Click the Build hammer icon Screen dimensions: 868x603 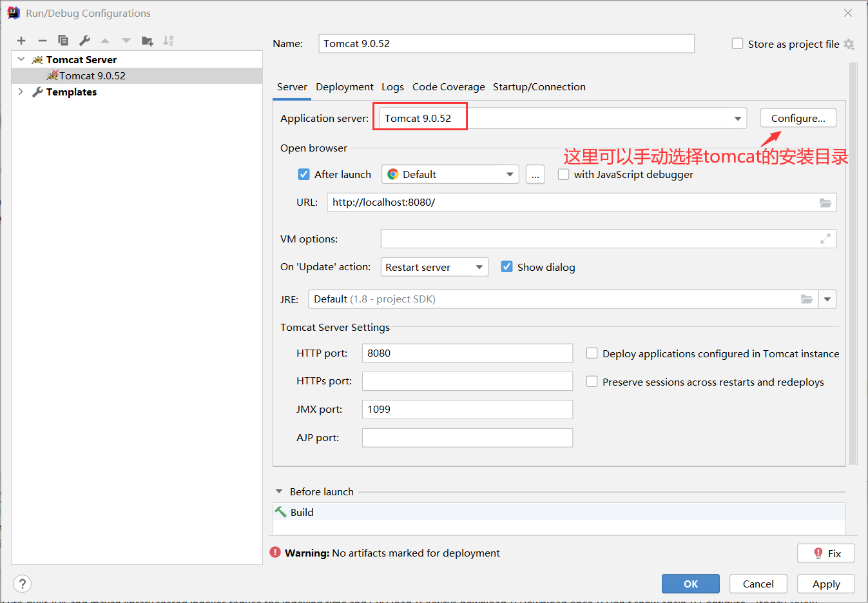coord(281,512)
